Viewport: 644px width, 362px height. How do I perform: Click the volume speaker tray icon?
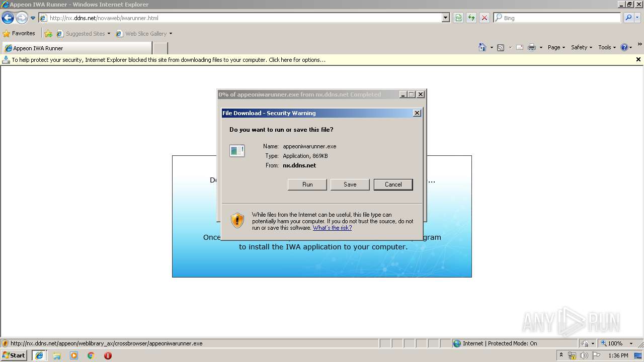pyautogui.click(x=584, y=355)
